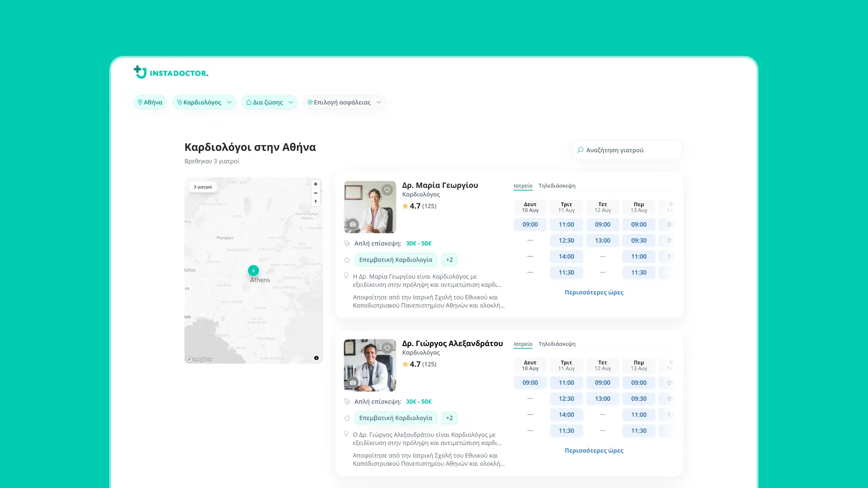Click Dr. Γιώργος Αλεξανδράτου profile photo
The width and height of the screenshot is (868, 488).
[x=370, y=365]
